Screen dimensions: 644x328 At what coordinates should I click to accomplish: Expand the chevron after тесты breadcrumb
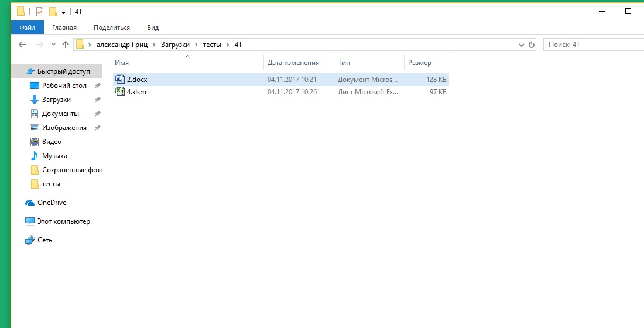pyautogui.click(x=228, y=45)
